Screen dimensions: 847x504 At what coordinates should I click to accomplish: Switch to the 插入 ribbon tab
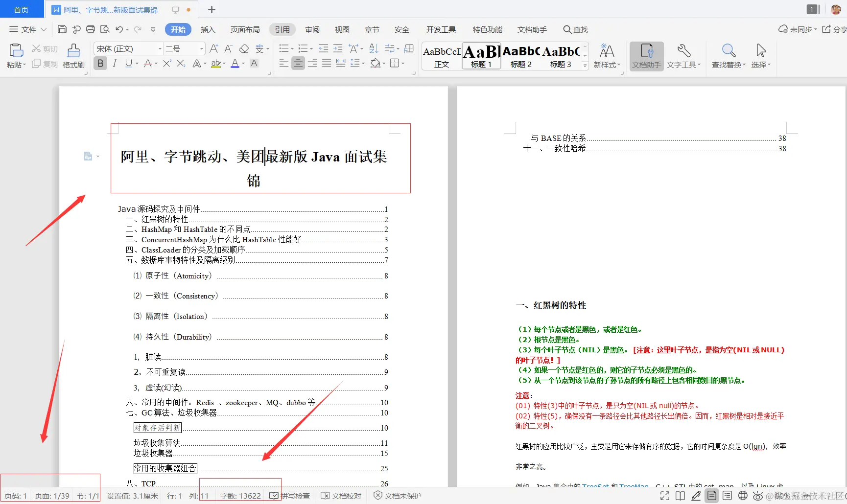pyautogui.click(x=208, y=29)
